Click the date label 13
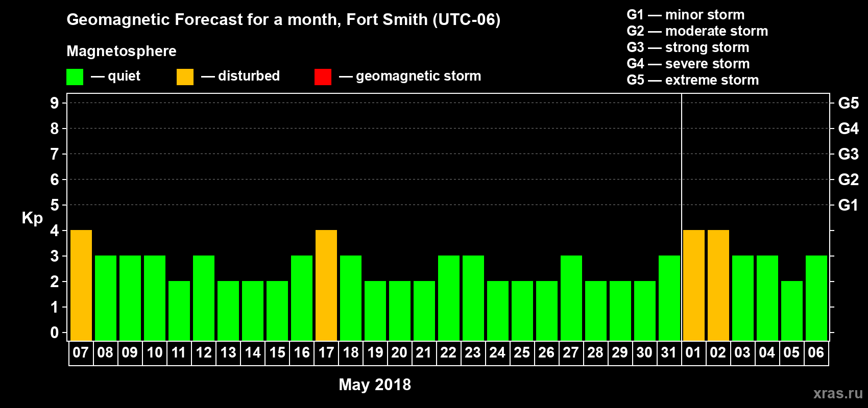 coord(228,353)
